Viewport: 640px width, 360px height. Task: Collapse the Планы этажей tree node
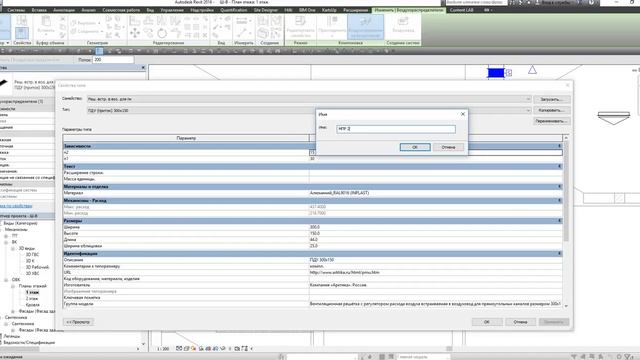pyautogui.click(x=13, y=286)
